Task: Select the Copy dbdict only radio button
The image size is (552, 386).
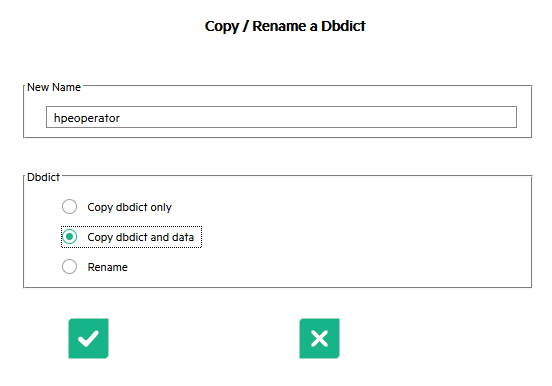Action: [69, 207]
